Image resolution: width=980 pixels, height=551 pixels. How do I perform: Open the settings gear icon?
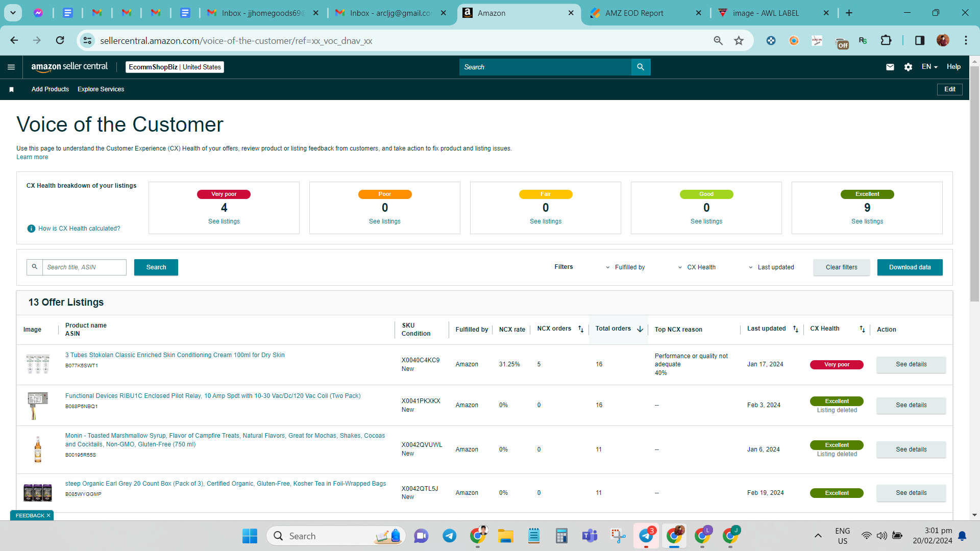tap(908, 67)
